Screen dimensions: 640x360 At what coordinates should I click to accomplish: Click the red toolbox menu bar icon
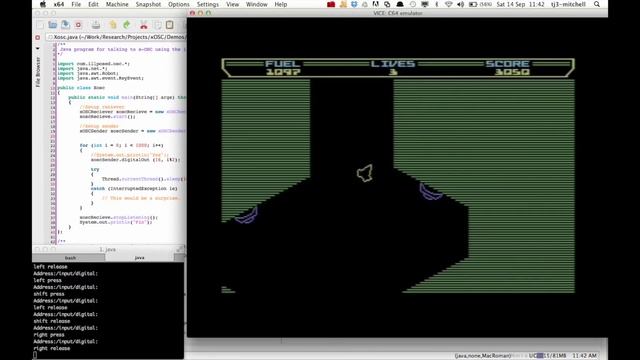pyautogui.click(x=331, y=4)
